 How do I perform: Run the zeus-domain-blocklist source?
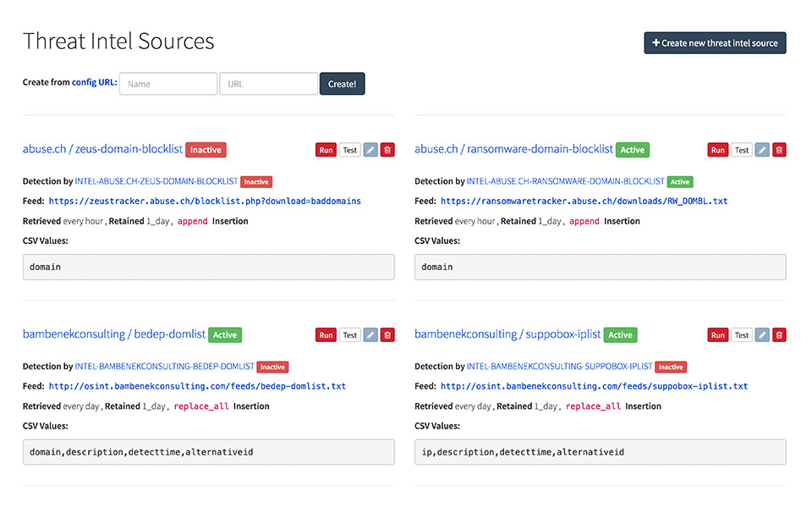point(326,150)
